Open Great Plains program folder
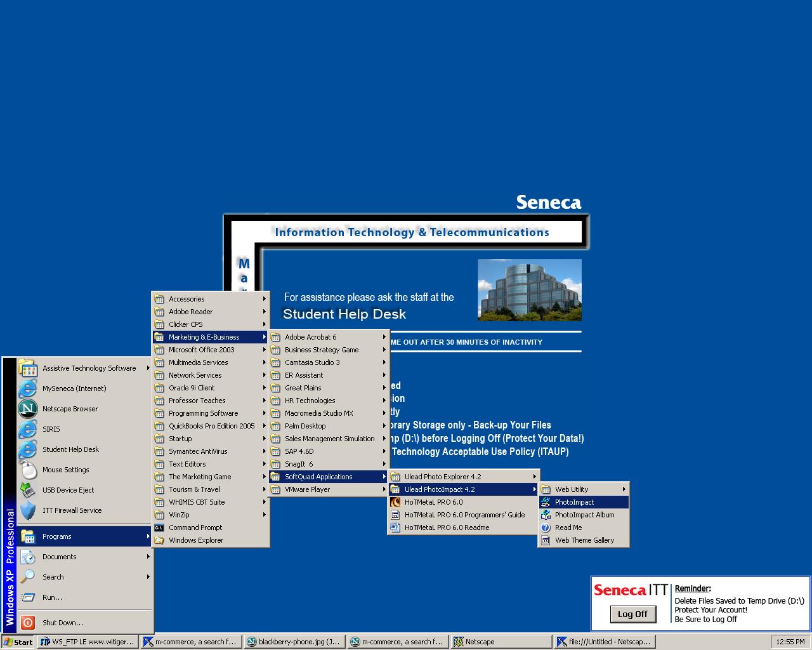 (329, 388)
